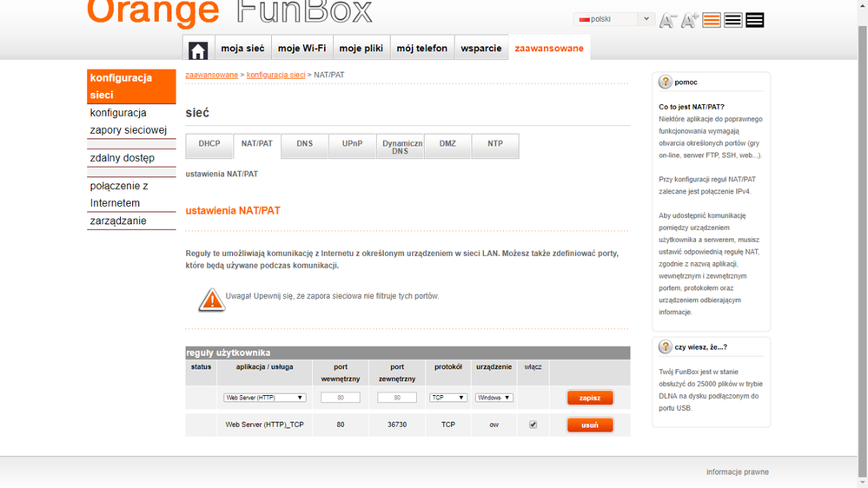Open the polski language dropdown
868x488 pixels.
613,19
